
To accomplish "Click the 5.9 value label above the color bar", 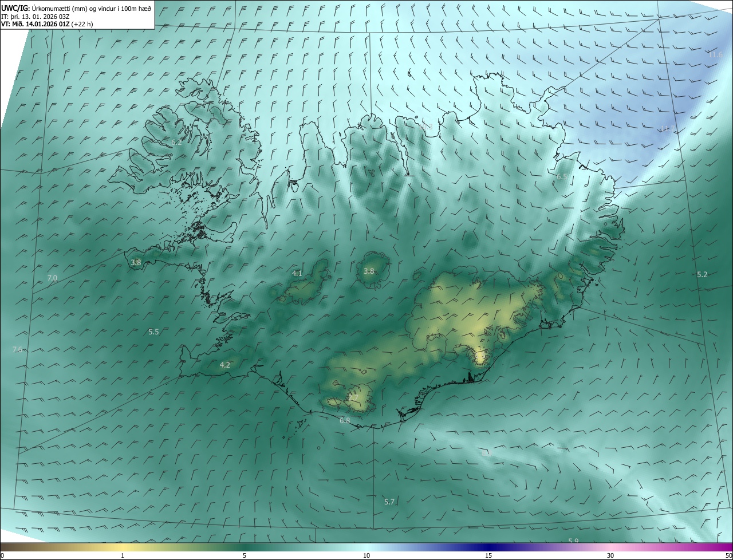I will coord(573,541).
